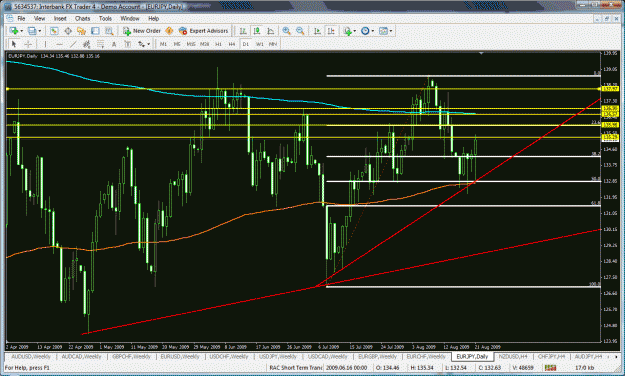Screen dimensions: 625x376
Task: Set timeframe to D1
Action: 246,44
